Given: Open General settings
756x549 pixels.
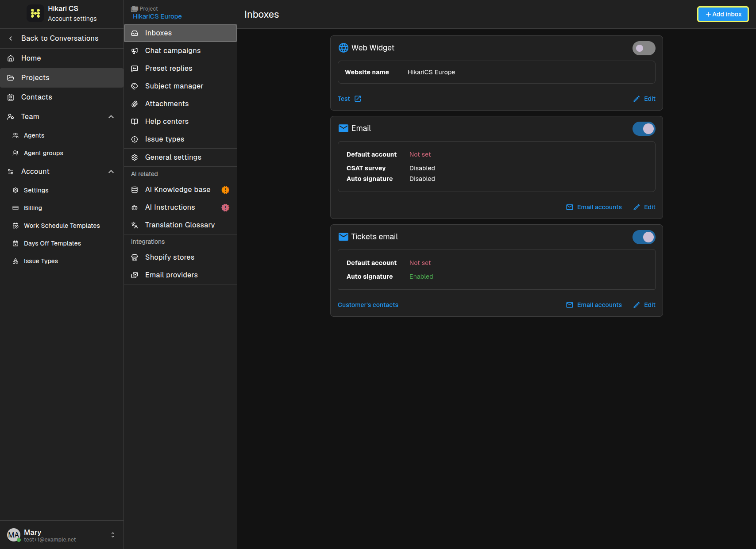Looking at the screenshot, I should coord(181,157).
